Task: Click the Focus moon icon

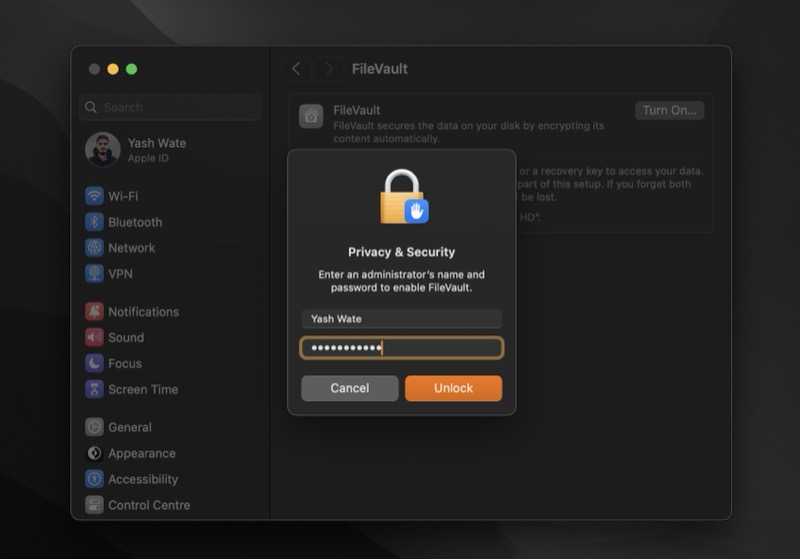Action: click(x=94, y=363)
